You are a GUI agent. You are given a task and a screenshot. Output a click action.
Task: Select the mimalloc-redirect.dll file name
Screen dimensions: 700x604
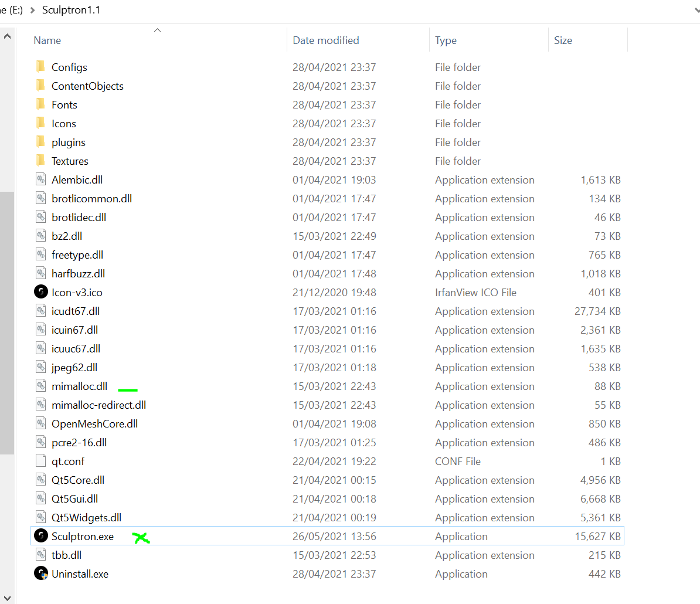pos(98,405)
